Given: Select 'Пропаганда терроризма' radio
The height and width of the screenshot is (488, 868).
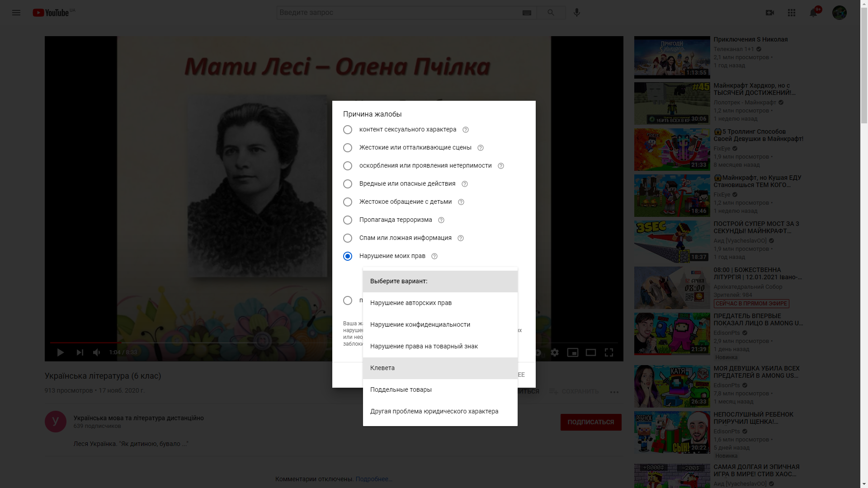Looking at the screenshot, I should click(348, 220).
